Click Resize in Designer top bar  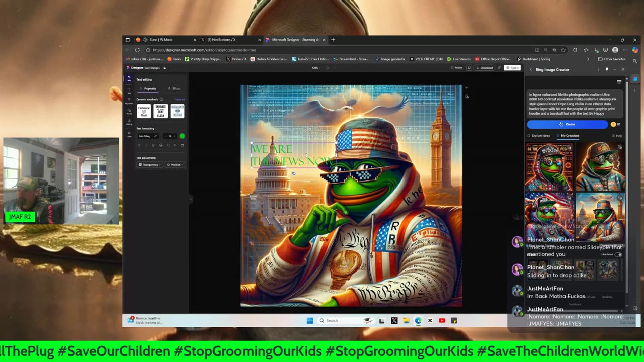[457, 68]
